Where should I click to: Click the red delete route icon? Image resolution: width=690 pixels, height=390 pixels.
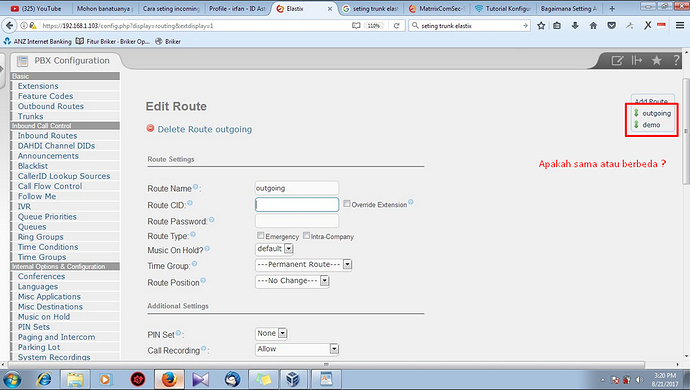tap(150, 128)
